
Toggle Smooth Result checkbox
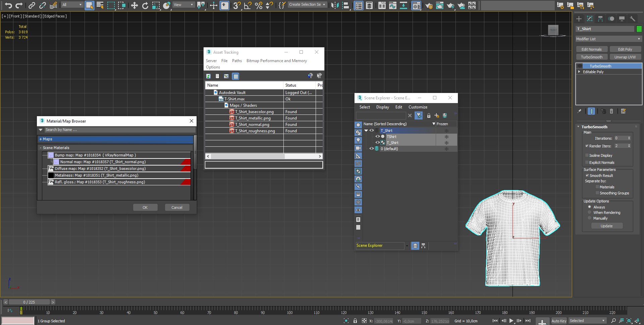[x=587, y=176]
